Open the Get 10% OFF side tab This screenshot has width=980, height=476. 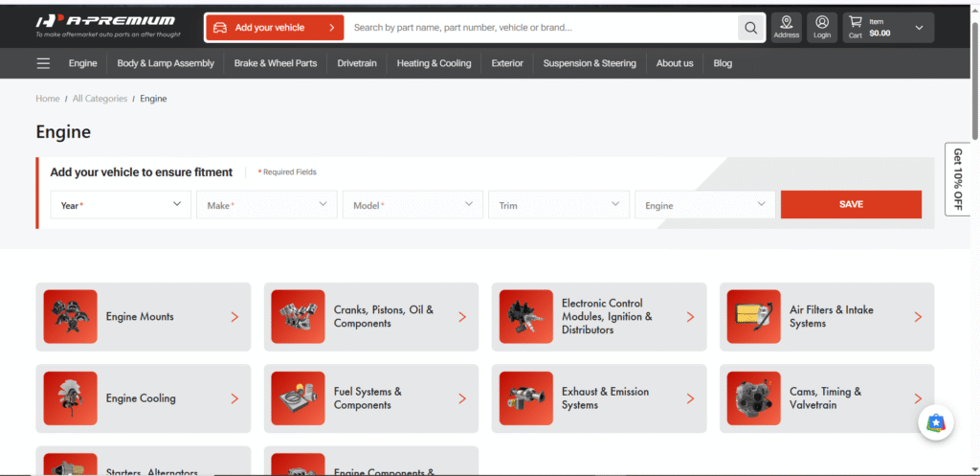tap(957, 179)
